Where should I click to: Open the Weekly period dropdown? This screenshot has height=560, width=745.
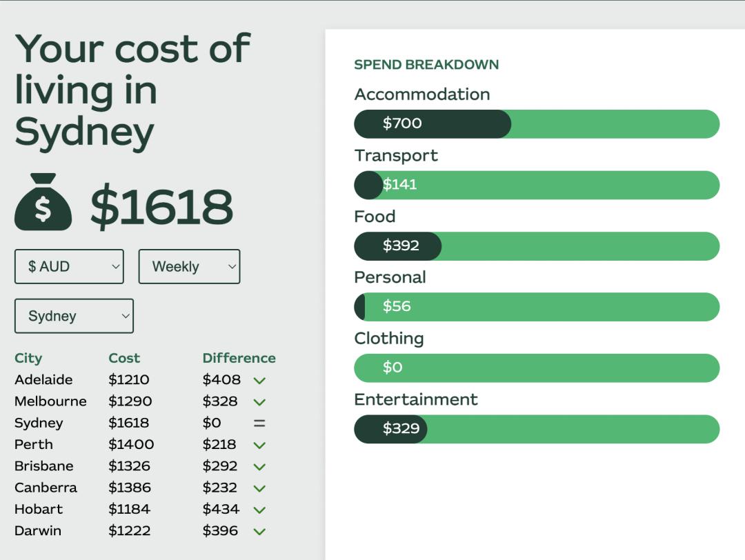pos(189,267)
